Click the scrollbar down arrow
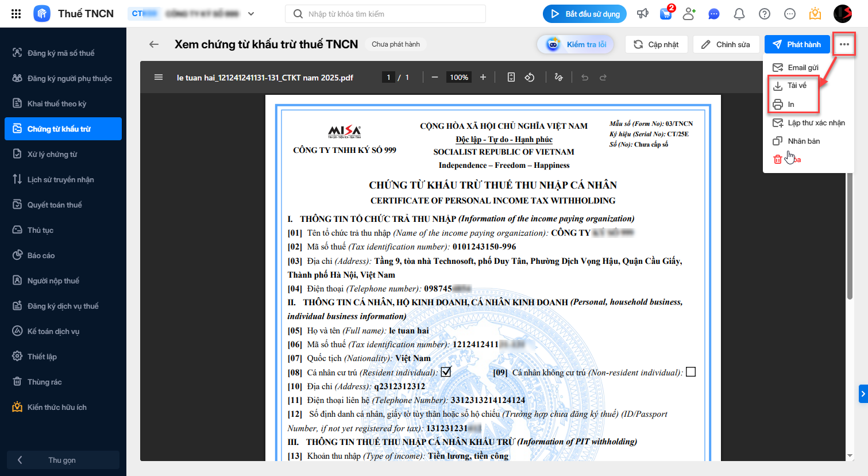This screenshot has height=476, width=868. 850,456
